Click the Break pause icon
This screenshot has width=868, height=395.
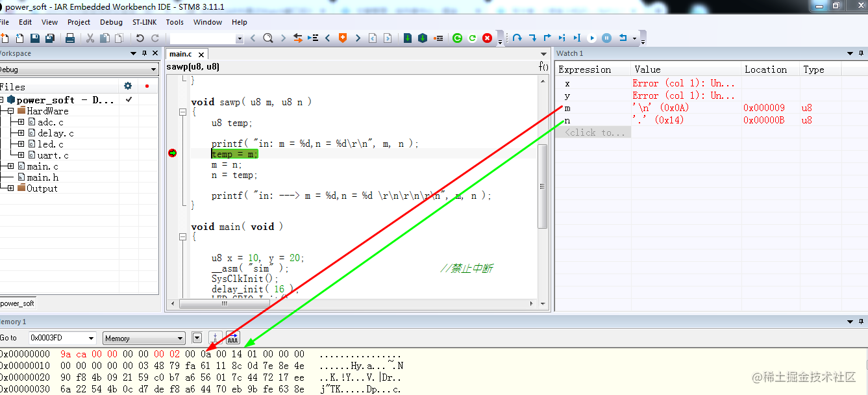tap(606, 38)
